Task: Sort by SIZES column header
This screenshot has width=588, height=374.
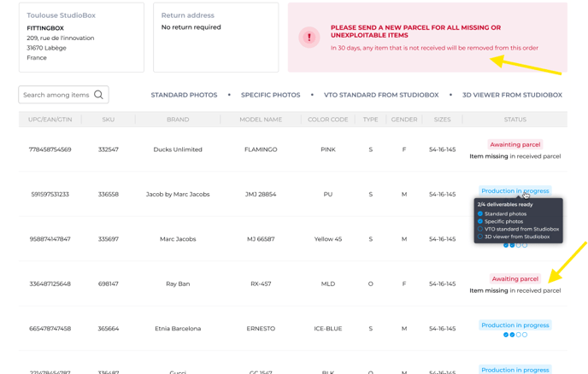Action: click(x=443, y=120)
